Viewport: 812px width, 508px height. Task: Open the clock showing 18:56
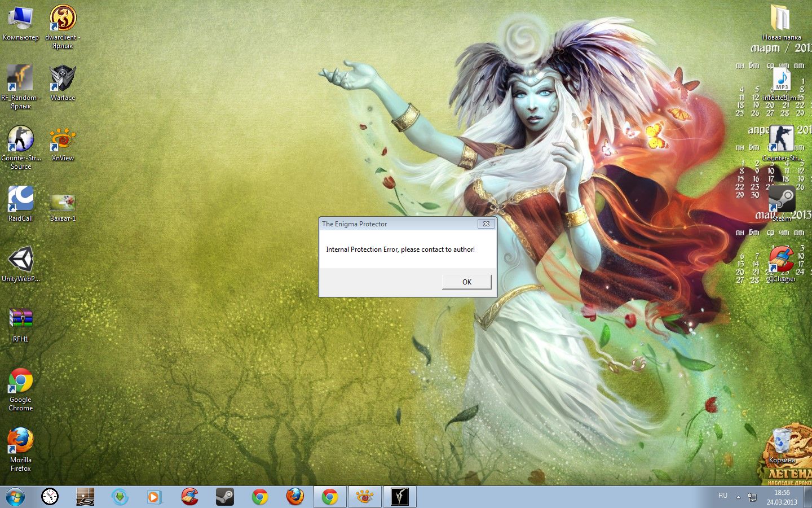[x=782, y=497]
